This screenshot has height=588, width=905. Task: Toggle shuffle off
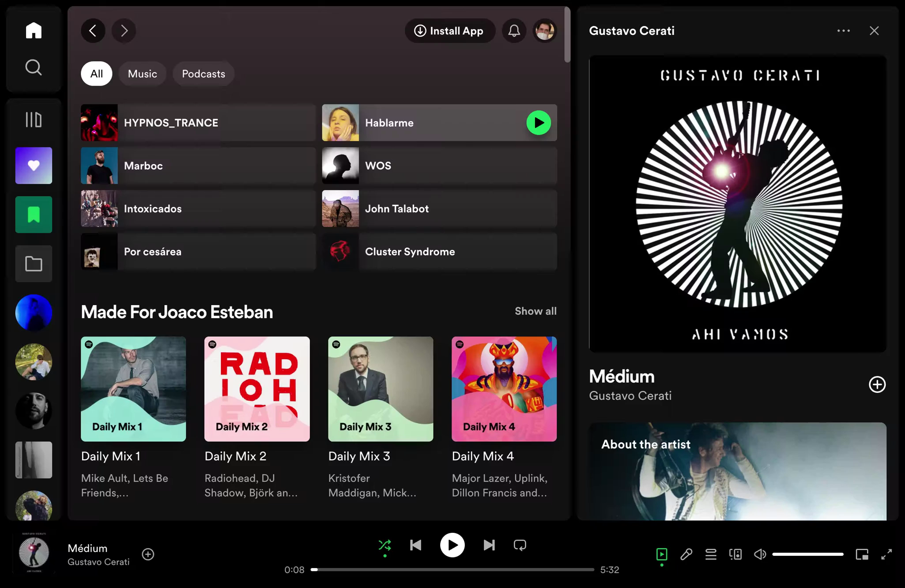coord(385,545)
